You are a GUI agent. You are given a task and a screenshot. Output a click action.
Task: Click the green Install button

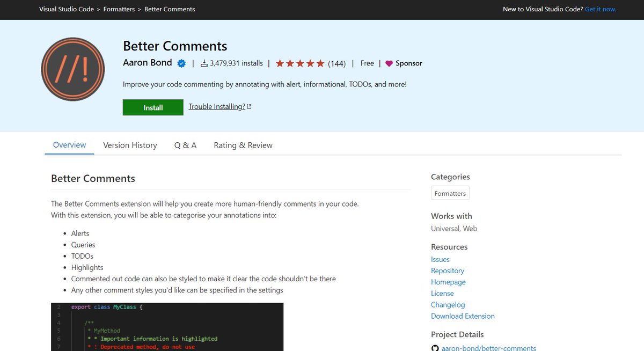point(153,107)
